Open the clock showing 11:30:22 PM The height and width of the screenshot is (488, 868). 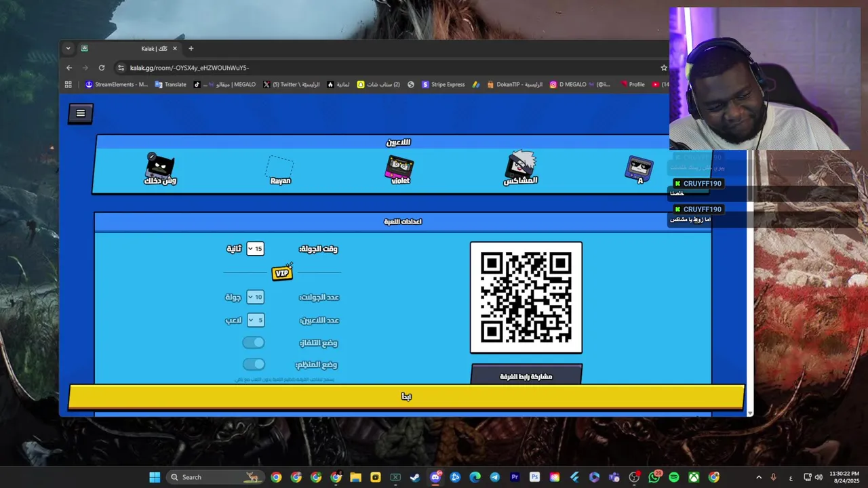coord(844,477)
